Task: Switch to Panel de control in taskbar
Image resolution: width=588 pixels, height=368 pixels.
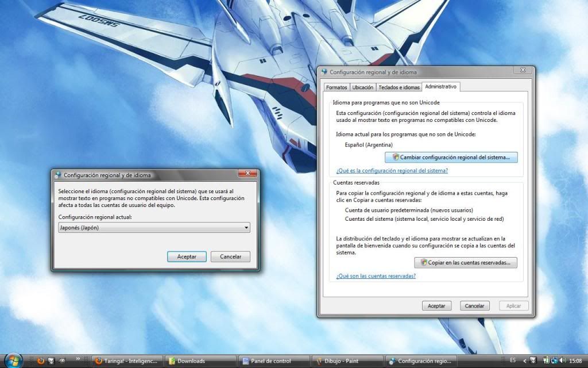Action: [x=274, y=361]
